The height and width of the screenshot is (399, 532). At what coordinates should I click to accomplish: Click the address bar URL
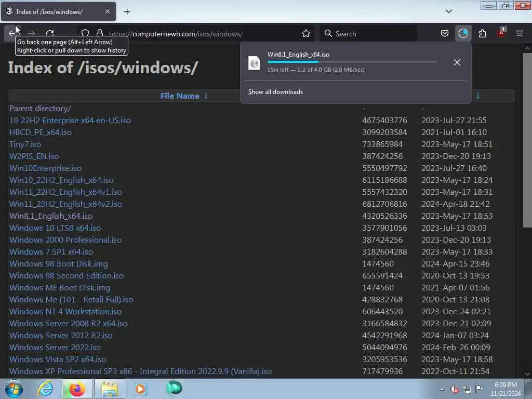176,34
